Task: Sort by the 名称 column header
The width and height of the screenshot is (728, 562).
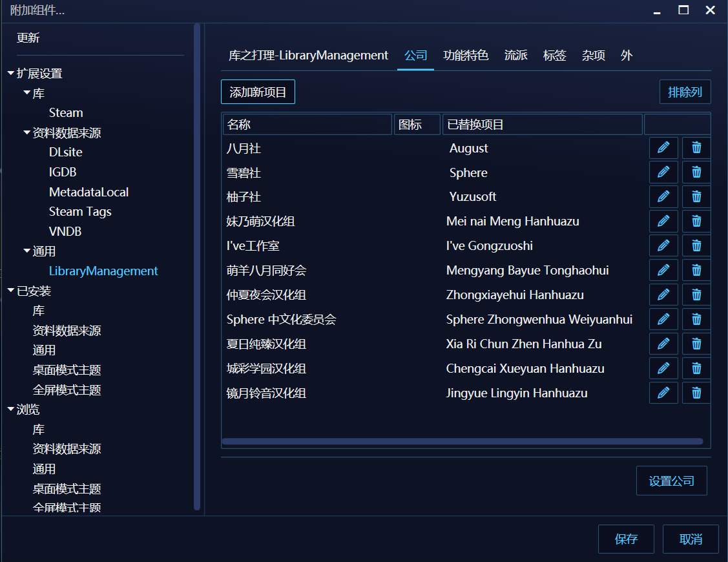Action: (307, 125)
